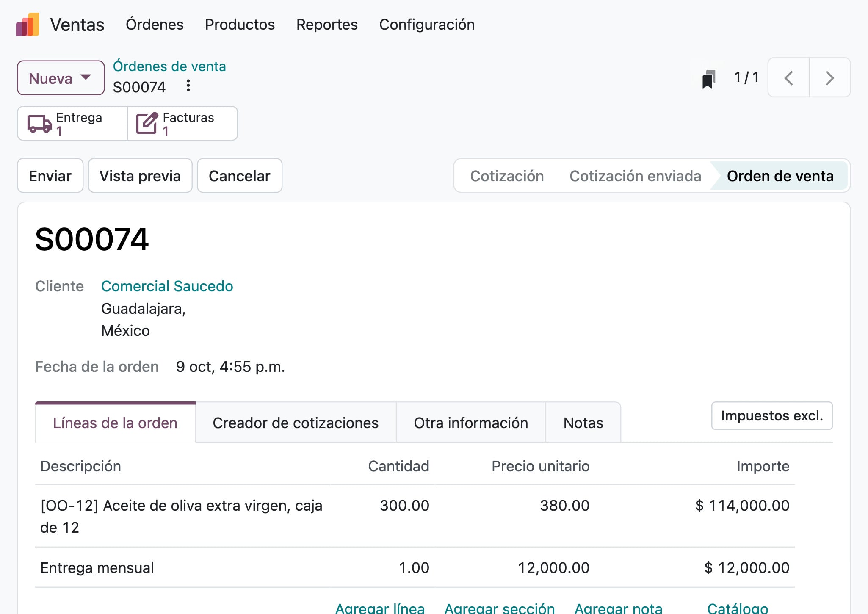
Task: Click the order date 9 oct, 4:55 p.m.
Action: coord(230,367)
